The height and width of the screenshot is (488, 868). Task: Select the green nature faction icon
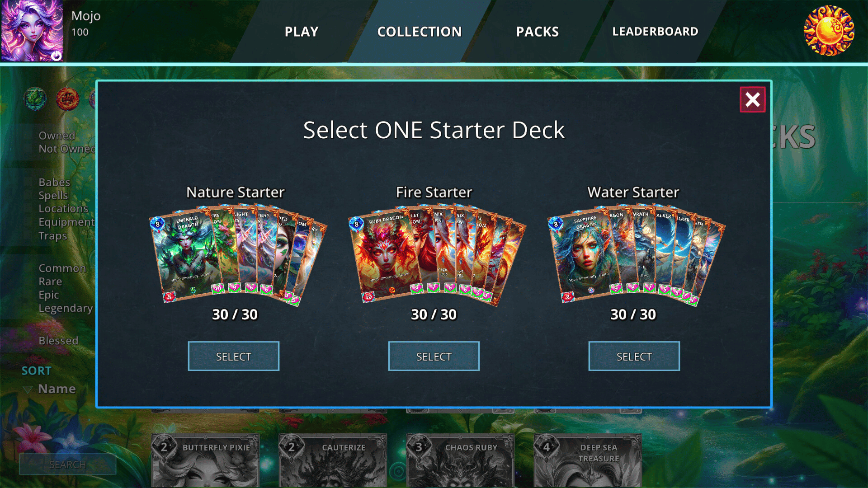point(35,99)
